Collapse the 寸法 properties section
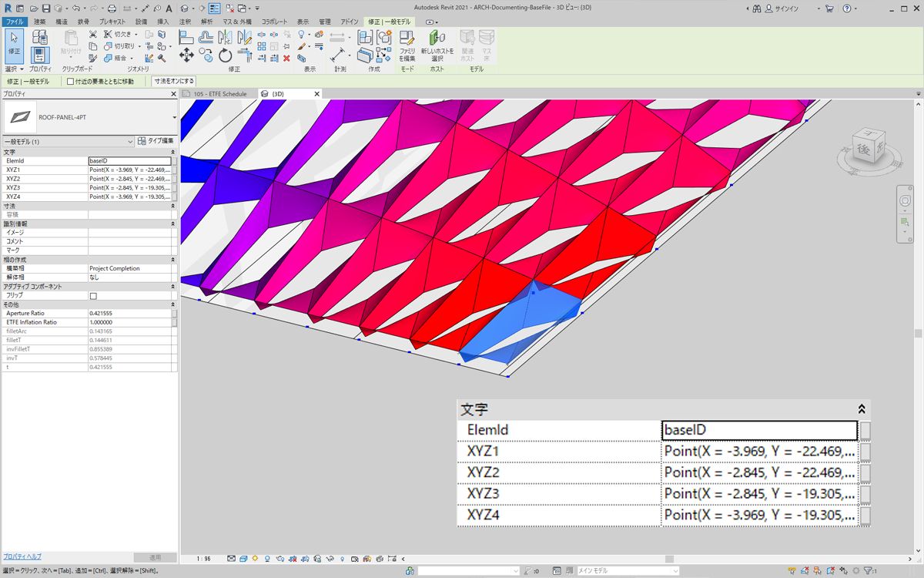Viewport: 924px width, 578px height. pos(172,206)
